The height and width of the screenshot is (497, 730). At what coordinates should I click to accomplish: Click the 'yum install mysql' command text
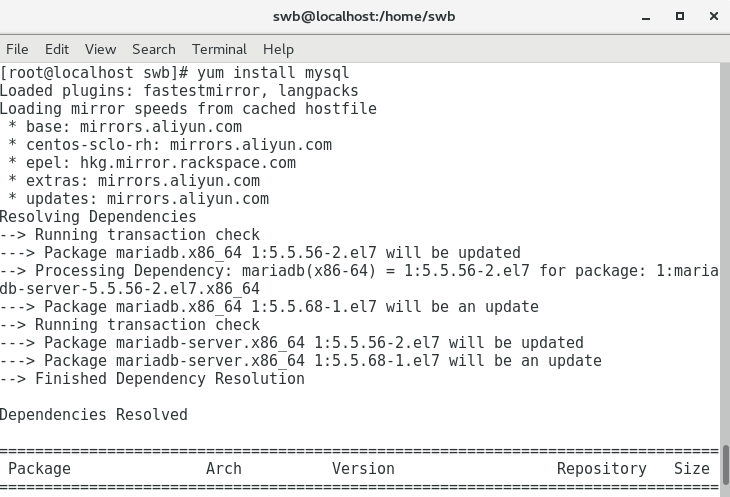click(273, 73)
